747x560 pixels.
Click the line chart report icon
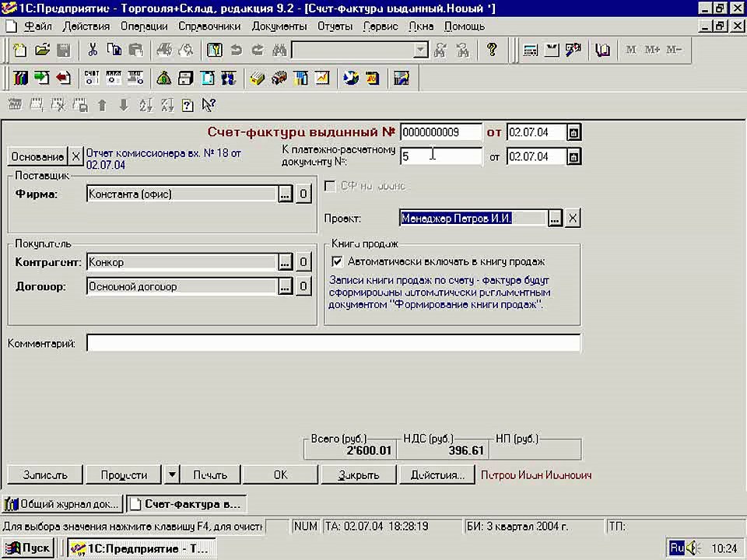click(322, 78)
